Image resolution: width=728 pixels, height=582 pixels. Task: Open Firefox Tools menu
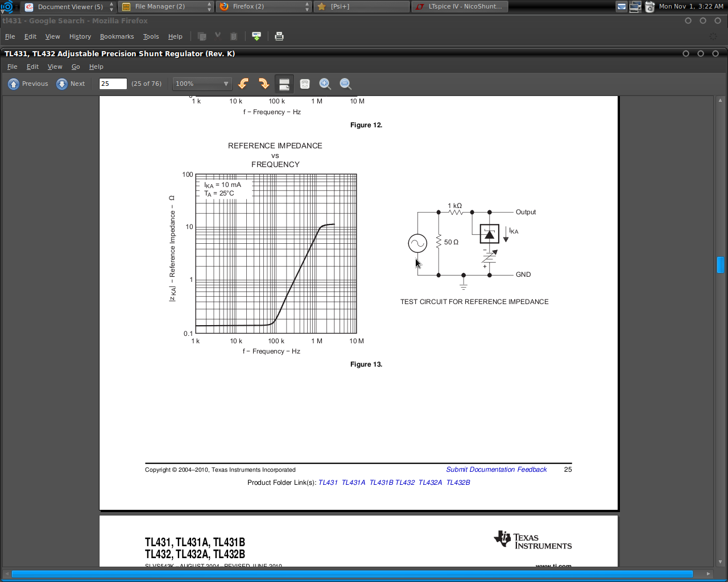151,36
